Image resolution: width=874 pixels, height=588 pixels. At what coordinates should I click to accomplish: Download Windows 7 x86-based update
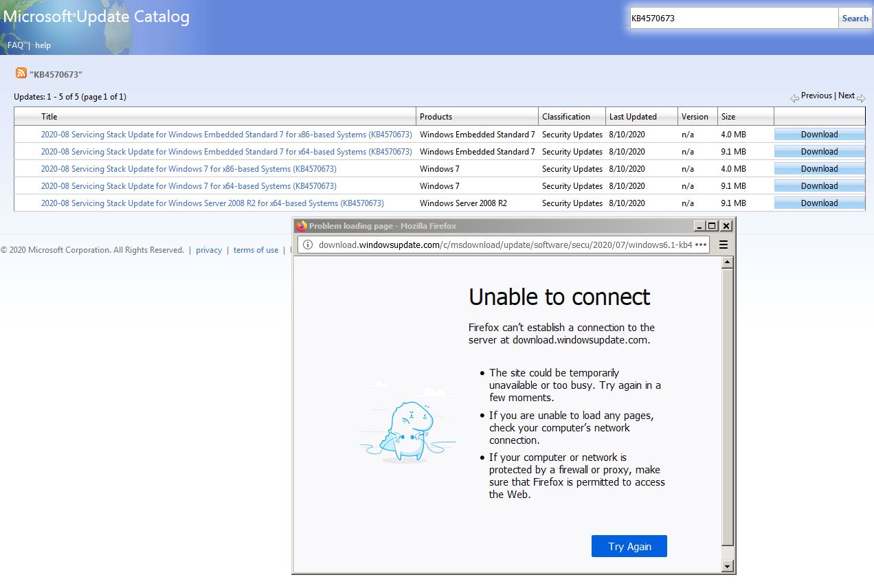point(819,169)
